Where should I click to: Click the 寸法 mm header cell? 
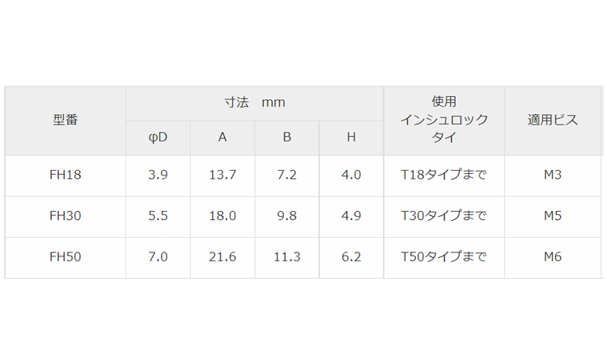[x=255, y=104]
